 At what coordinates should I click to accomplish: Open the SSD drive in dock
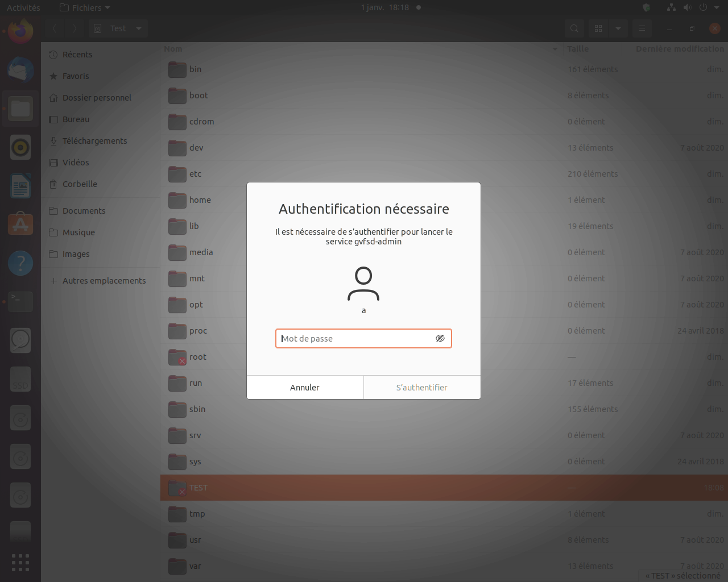click(20, 379)
